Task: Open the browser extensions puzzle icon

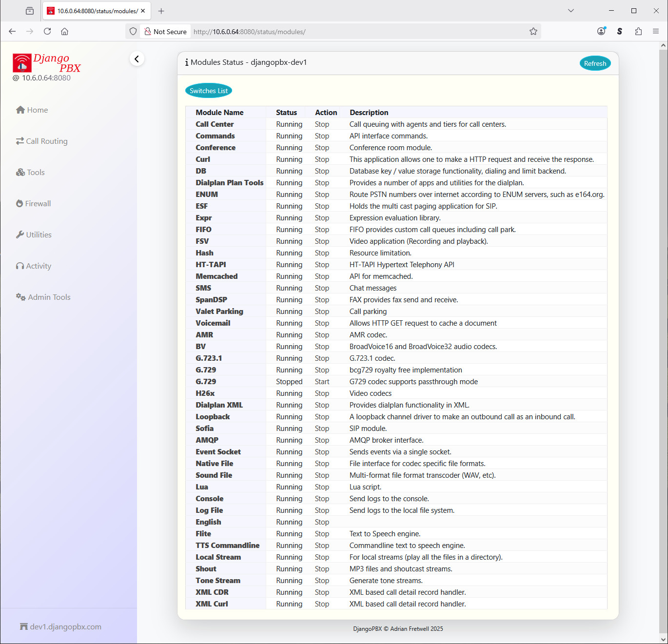Action: (638, 32)
